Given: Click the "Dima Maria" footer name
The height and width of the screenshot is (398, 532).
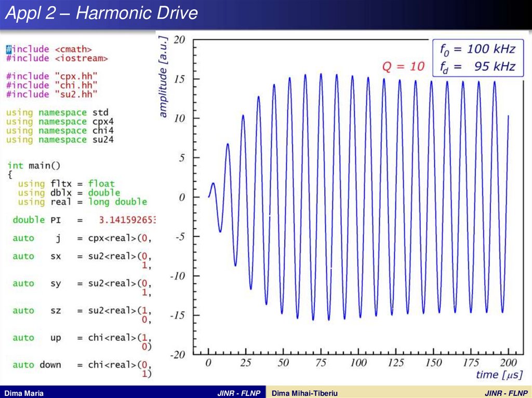Looking at the screenshot, I should point(24,393).
